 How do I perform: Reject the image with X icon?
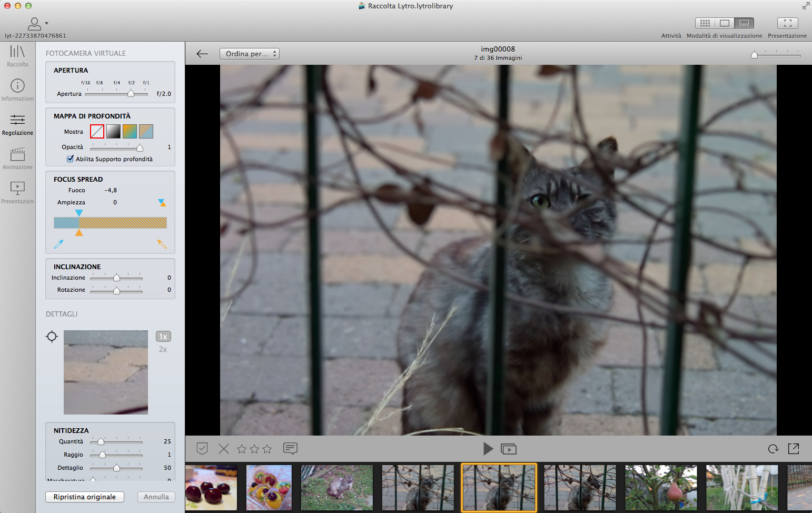point(224,449)
